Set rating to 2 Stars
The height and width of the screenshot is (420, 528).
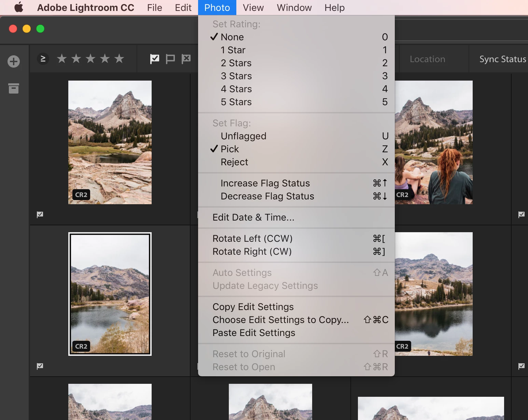pos(296,63)
